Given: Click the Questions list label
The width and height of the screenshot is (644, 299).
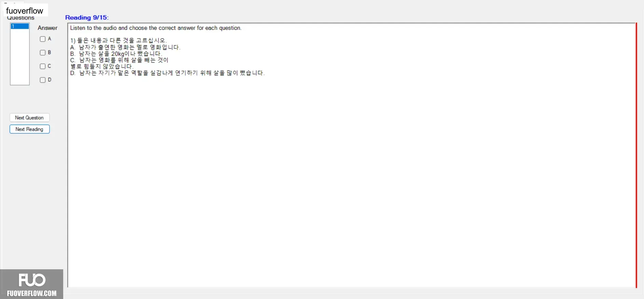Looking at the screenshot, I should (20, 18).
